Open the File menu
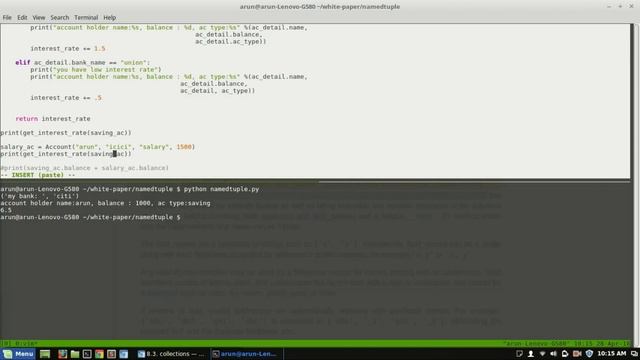The width and height of the screenshot is (640, 360). tap(7, 18)
